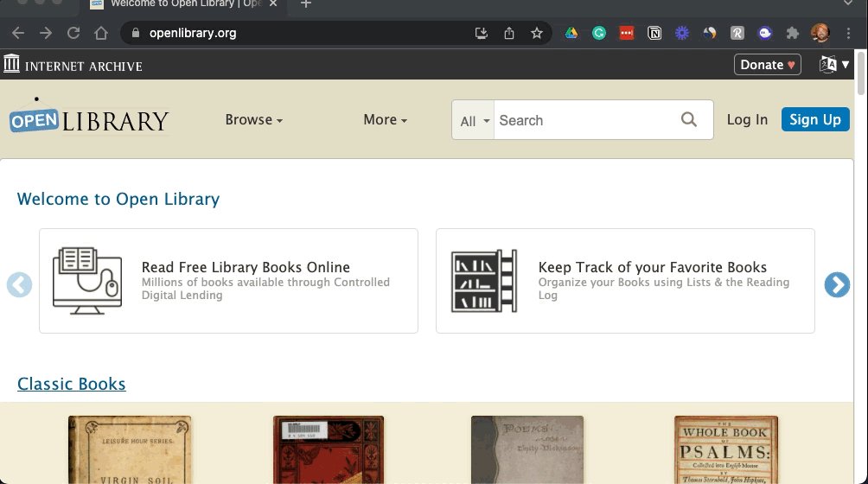Open the browser home page

pyautogui.click(x=101, y=33)
